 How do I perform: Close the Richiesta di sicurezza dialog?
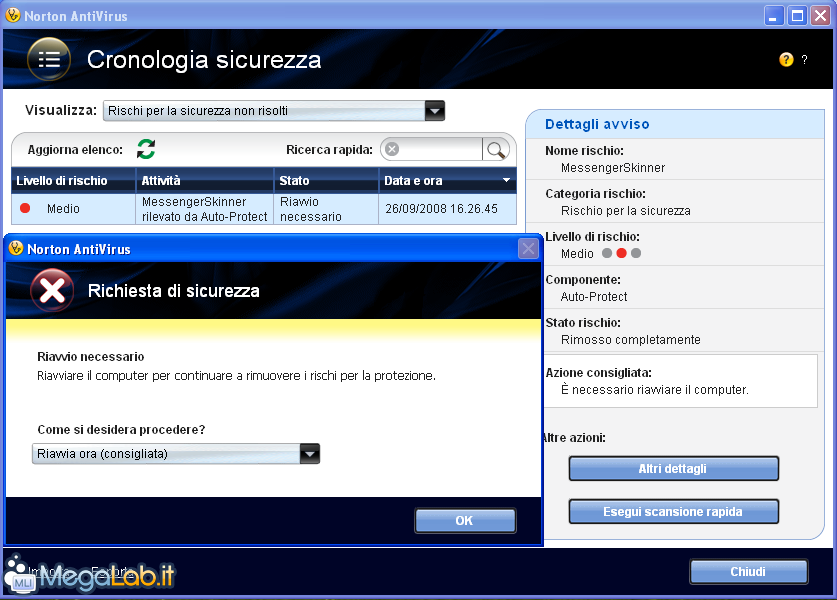click(x=528, y=249)
